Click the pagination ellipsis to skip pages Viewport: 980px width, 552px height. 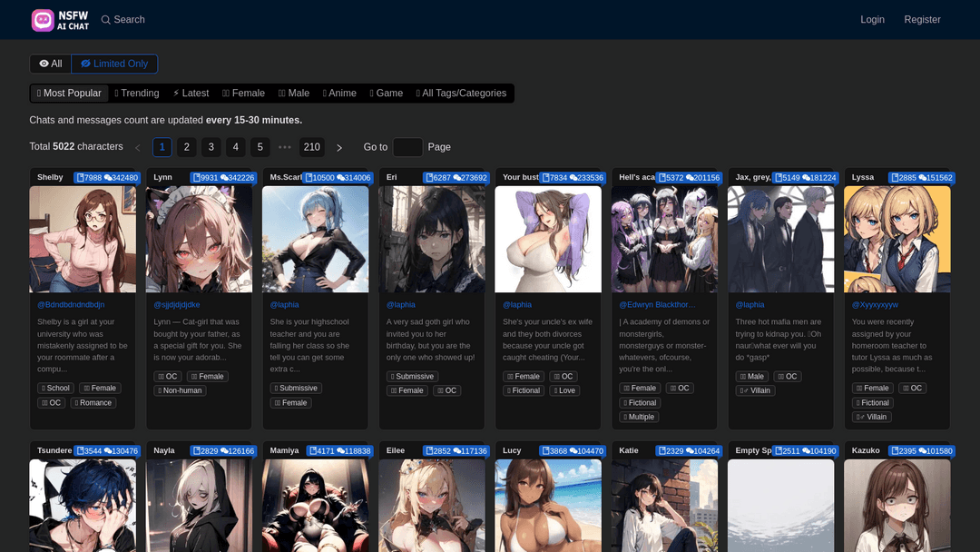(x=285, y=147)
